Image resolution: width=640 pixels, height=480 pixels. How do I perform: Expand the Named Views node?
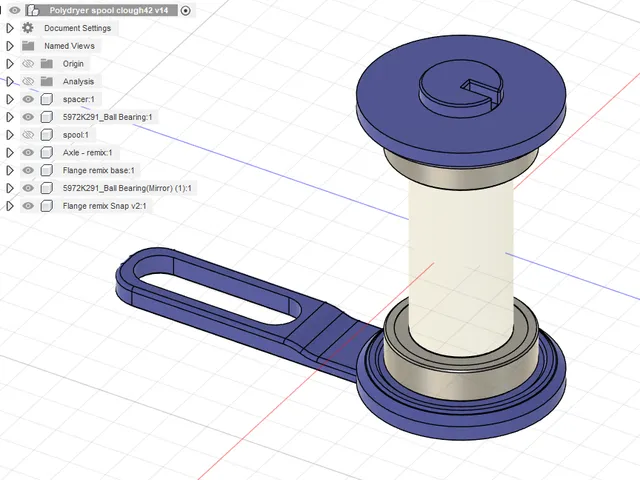coord(10,46)
